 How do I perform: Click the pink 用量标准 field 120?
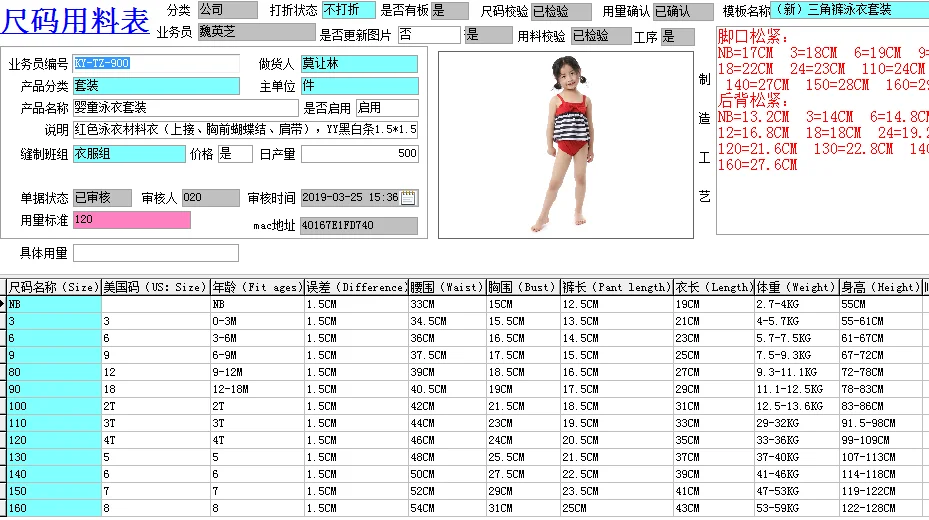click(132, 220)
